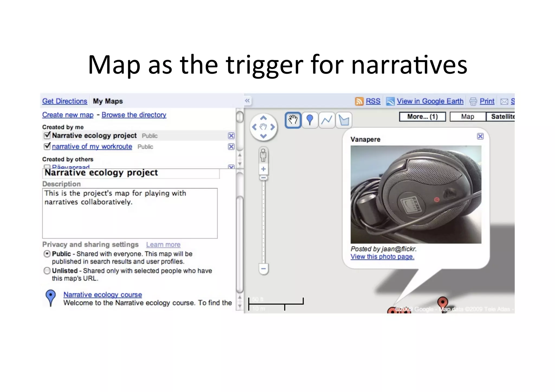
Task: Uncheck narrative of my workroute checkbox
Action: click(47, 146)
